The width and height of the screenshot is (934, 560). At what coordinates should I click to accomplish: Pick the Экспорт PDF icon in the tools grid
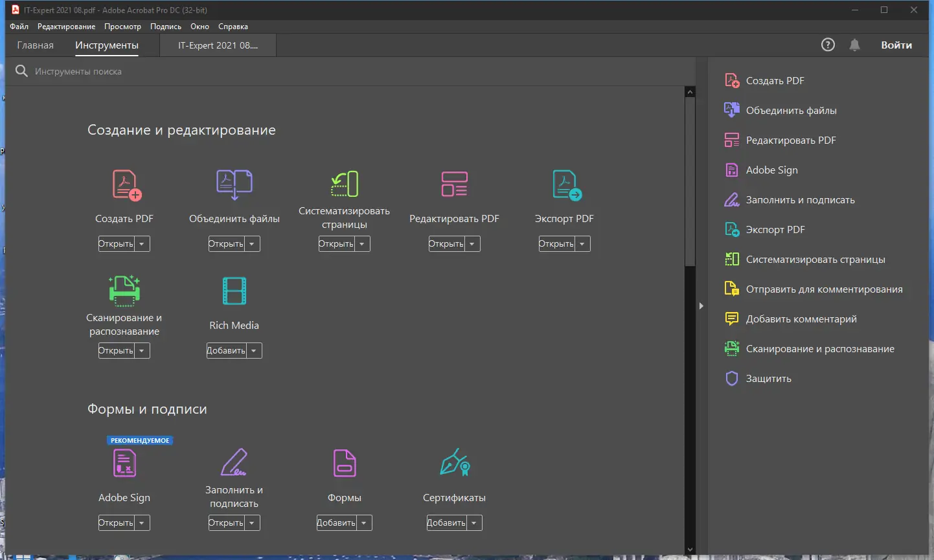click(x=567, y=185)
